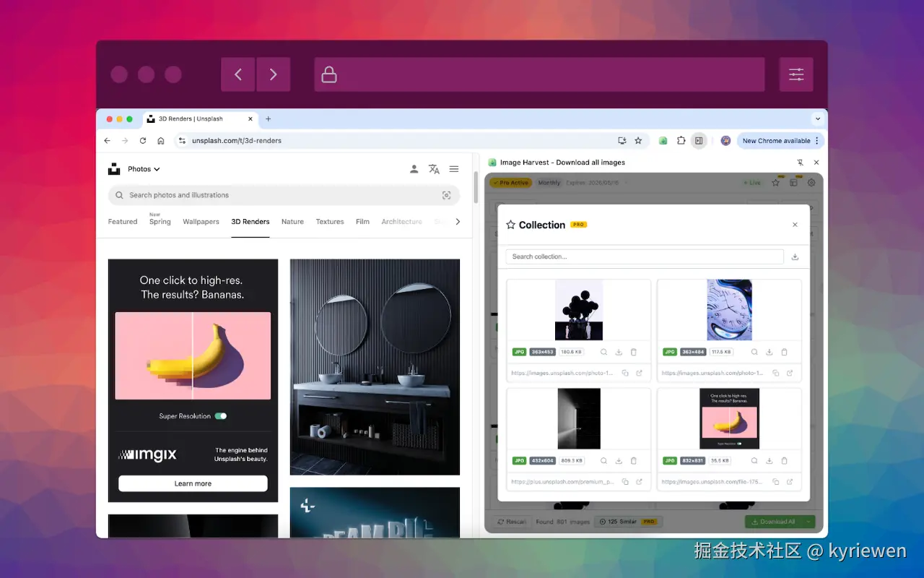Open the Chrome extensions puzzle menu
The image size is (924, 578).
click(x=681, y=141)
